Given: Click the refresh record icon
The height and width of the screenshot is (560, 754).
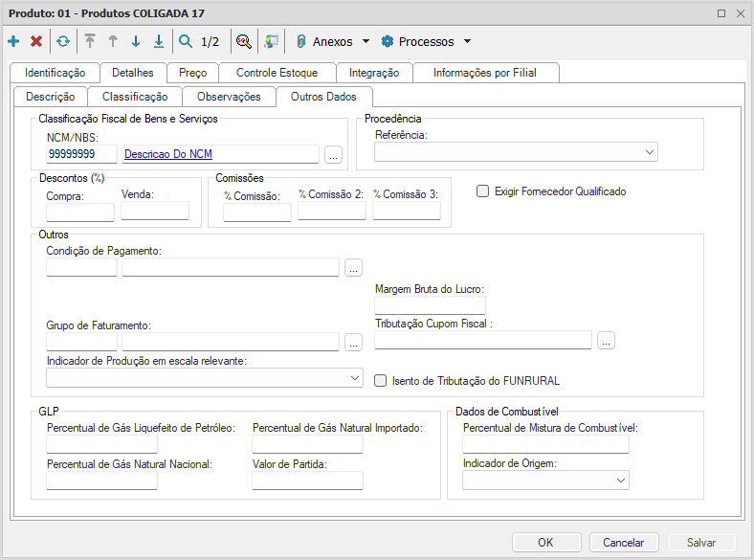Looking at the screenshot, I should tap(62, 42).
